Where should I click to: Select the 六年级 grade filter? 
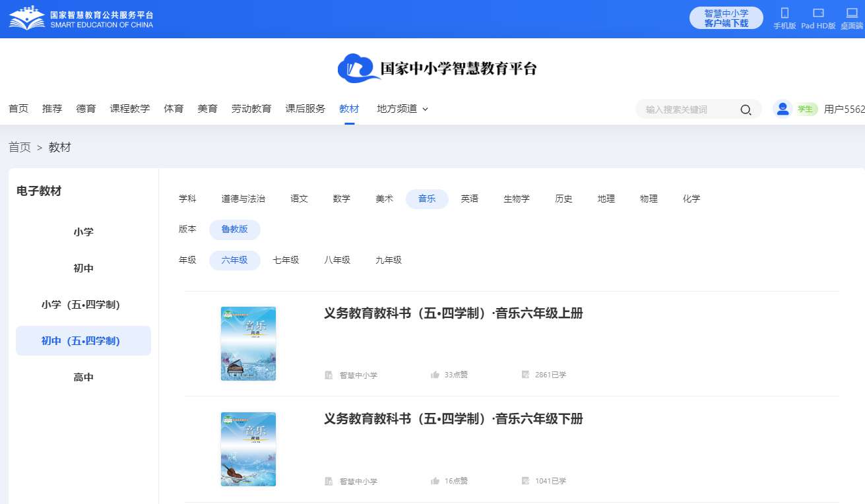235,261
